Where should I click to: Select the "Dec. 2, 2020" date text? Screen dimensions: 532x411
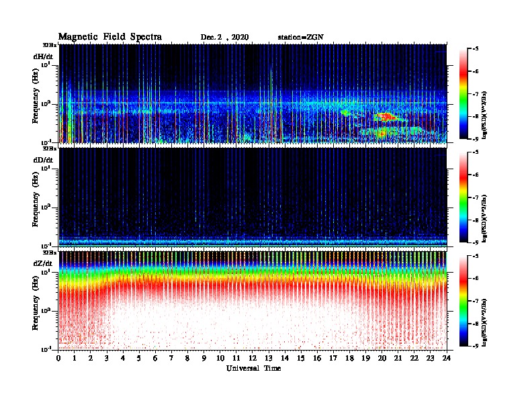224,38
